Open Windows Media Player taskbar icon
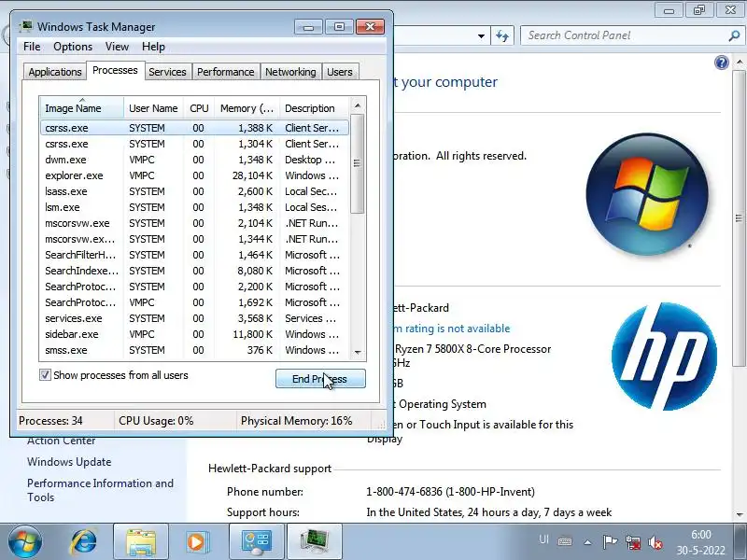Screen dimensions: 747x560 point(196,542)
